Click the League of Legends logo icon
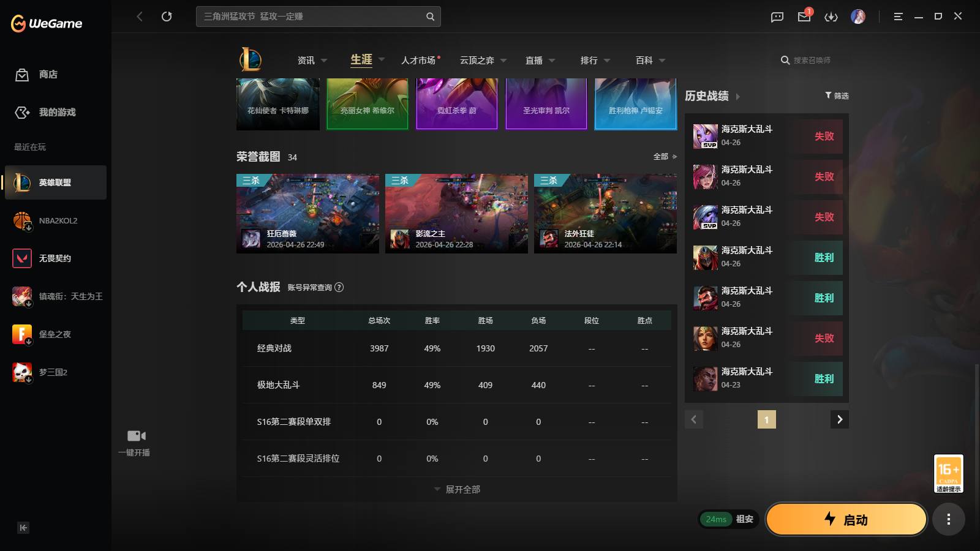The height and width of the screenshot is (551, 980). [251, 60]
